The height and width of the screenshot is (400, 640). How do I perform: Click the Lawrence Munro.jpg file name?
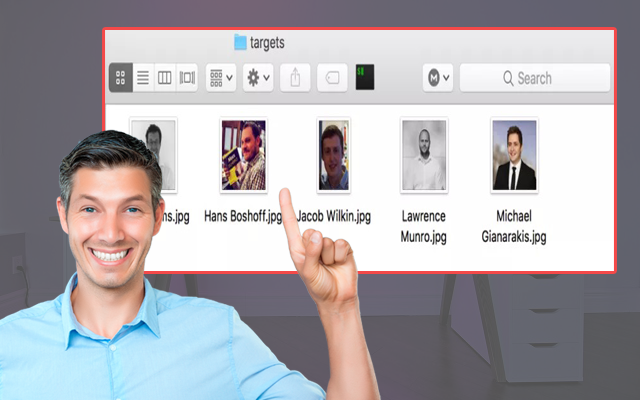[424, 226]
